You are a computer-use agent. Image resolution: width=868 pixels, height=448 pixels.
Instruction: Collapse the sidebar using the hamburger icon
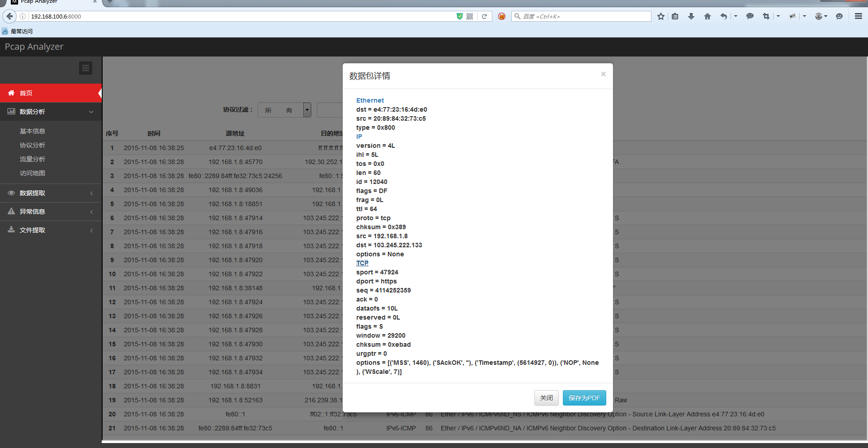(85, 68)
